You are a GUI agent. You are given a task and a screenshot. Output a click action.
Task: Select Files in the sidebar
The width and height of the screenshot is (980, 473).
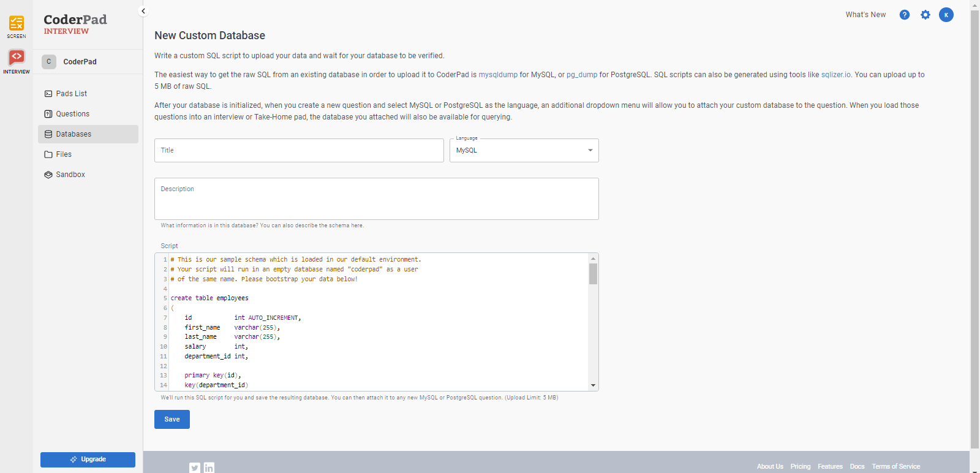[64, 154]
